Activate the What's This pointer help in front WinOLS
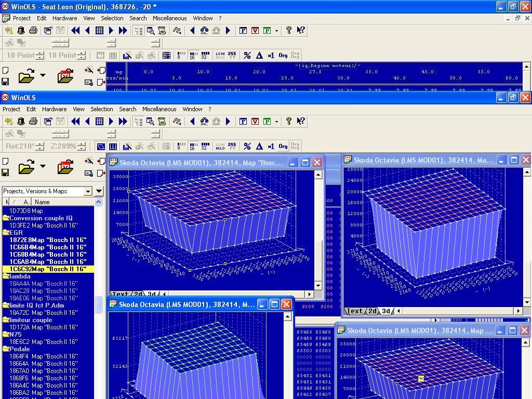The image size is (532, 399). [301, 121]
